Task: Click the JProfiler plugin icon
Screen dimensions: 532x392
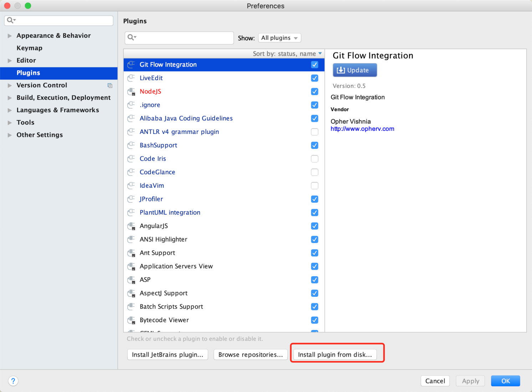Action: (x=131, y=199)
